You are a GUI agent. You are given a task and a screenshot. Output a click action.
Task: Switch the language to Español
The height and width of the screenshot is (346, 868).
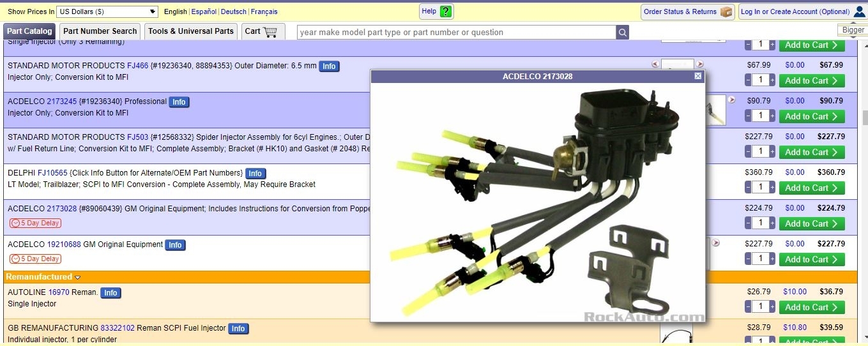(x=204, y=11)
